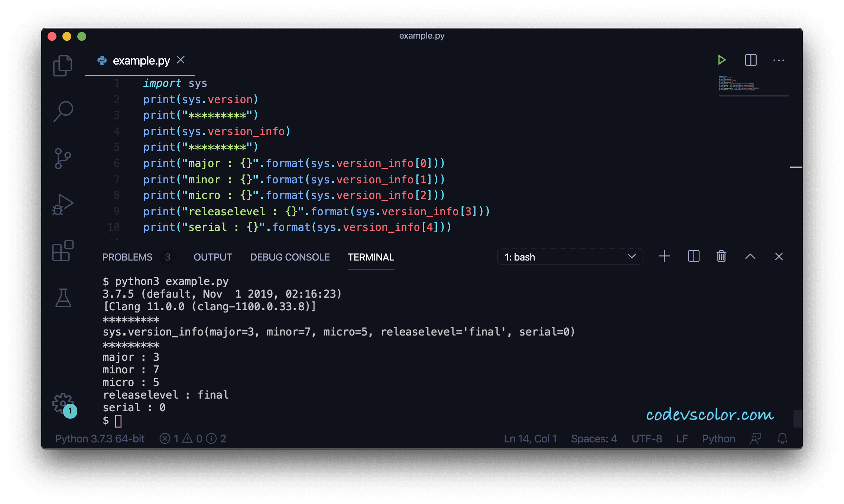This screenshot has width=844, height=504.
Task: Switch to the OUTPUT panel tab
Action: 213,257
